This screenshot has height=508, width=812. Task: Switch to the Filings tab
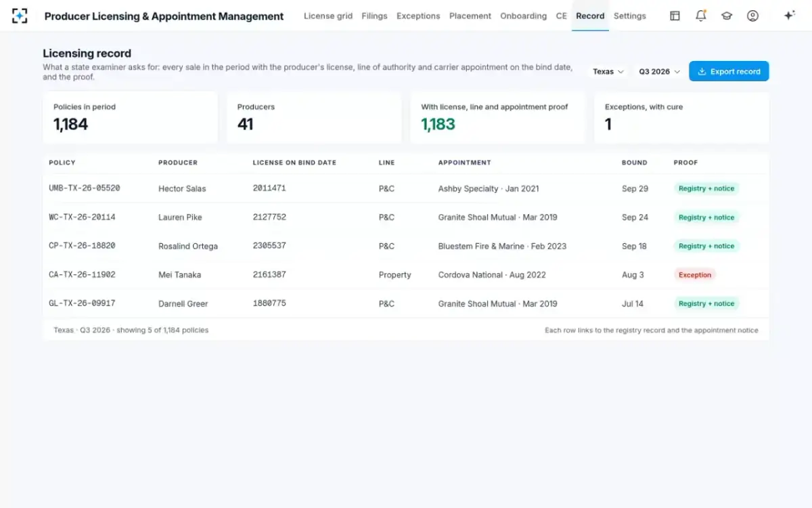pyautogui.click(x=375, y=16)
